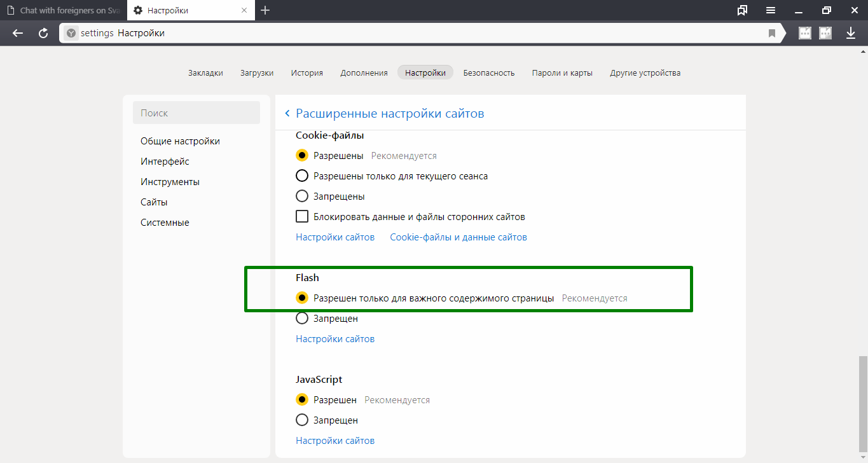Select JavaScript Разрешен radio button
Viewport: 868px width, 463px height.
point(302,399)
